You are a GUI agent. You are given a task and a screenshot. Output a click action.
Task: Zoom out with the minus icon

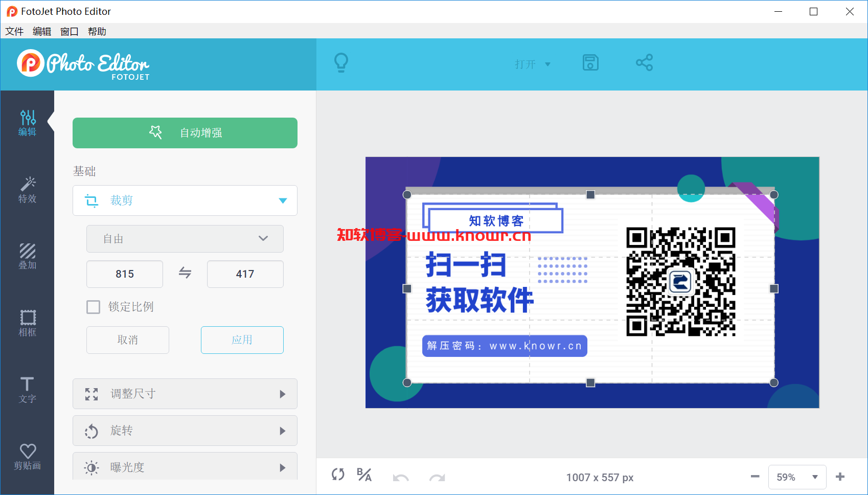[755, 477]
